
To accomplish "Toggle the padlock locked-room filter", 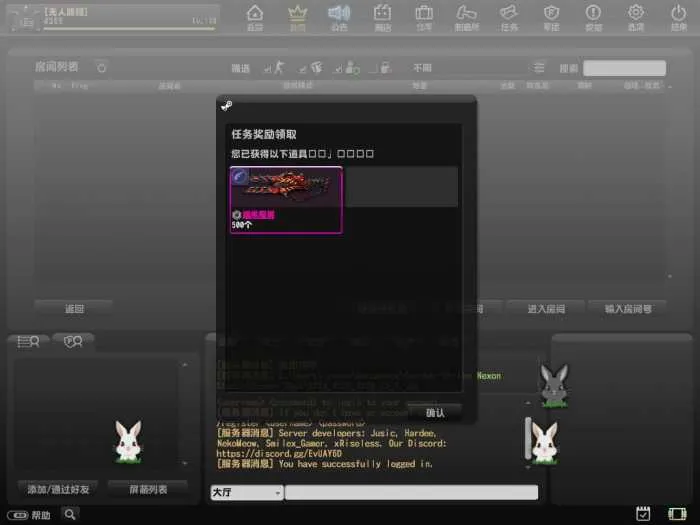I will pos(381,67).
